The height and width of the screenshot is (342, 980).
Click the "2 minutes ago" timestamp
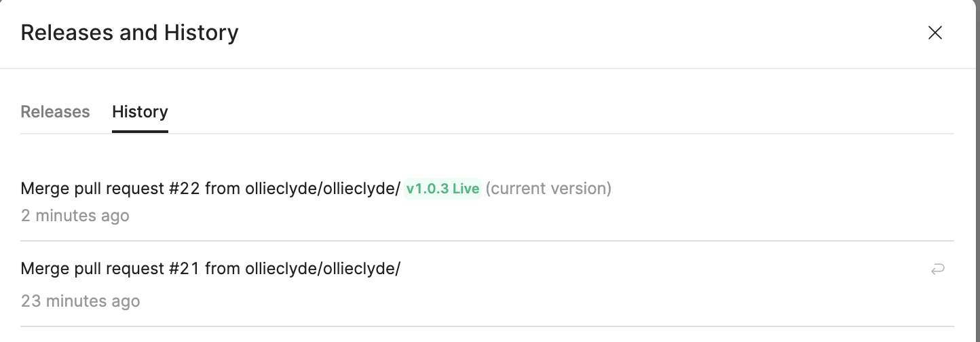point(75,216)
